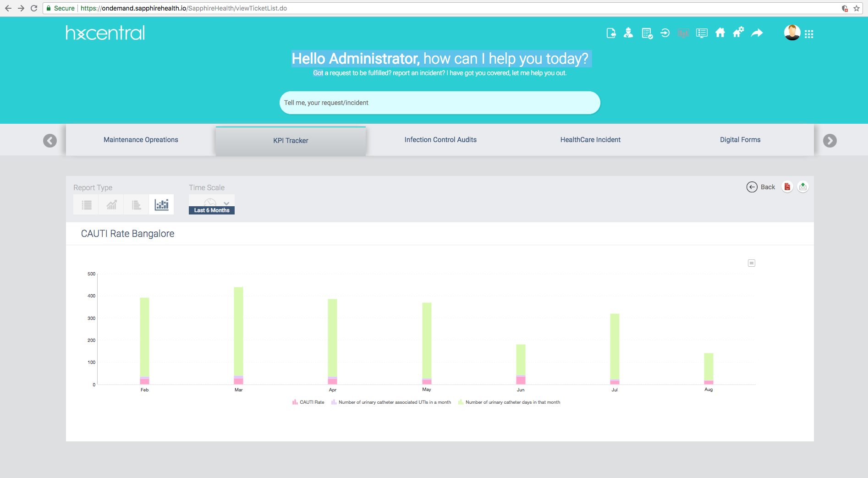Export report as PDF icon

click(787, 187)
